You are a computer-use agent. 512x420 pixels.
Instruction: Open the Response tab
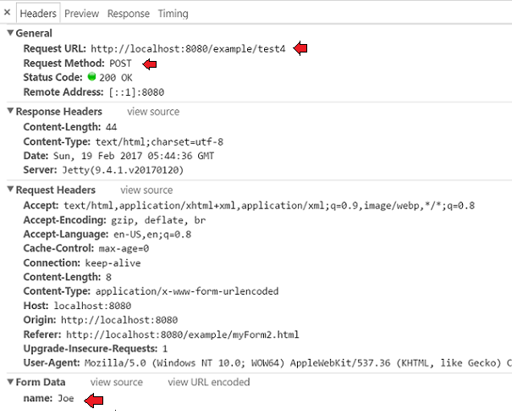pyautogui.click(x=128, y=14)
